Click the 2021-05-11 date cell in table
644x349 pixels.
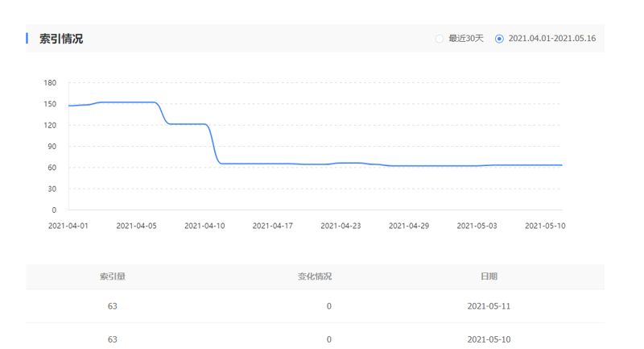[x=489, y=306]
